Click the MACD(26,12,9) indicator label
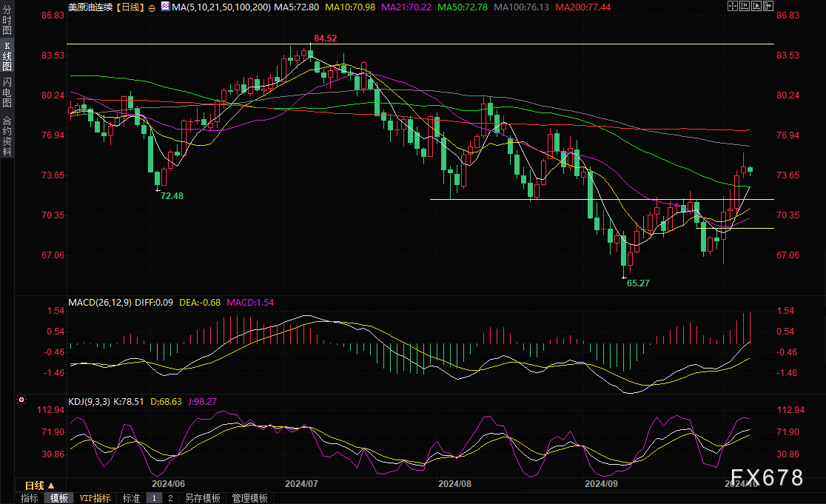This screenshot has height=504, width=826. pyautogui.click(x=98, y=303)
